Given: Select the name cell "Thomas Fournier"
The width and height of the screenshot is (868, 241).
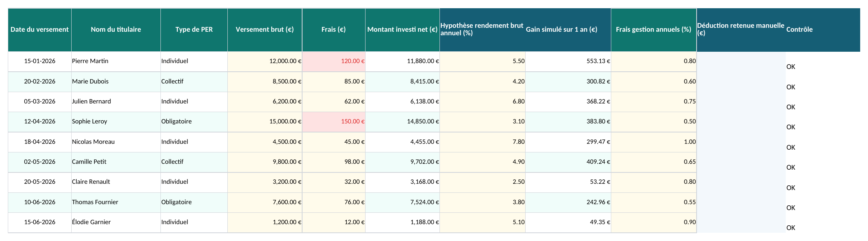Looking at the screenshot, I should tap(116, 203).
